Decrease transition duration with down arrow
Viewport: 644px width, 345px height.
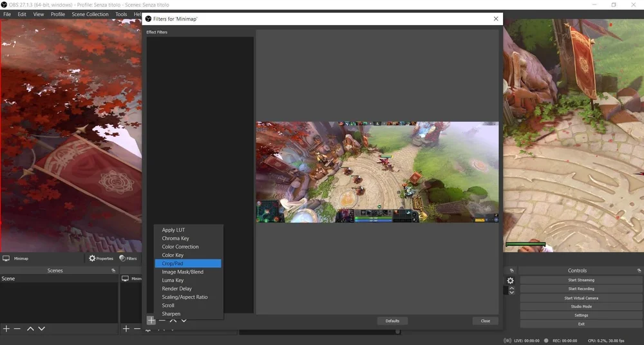point(512,292)
